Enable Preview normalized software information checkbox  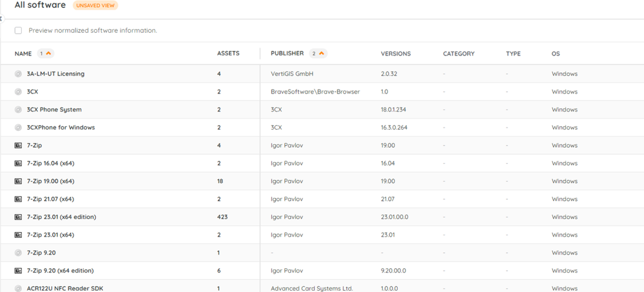[x=18, y=30]
